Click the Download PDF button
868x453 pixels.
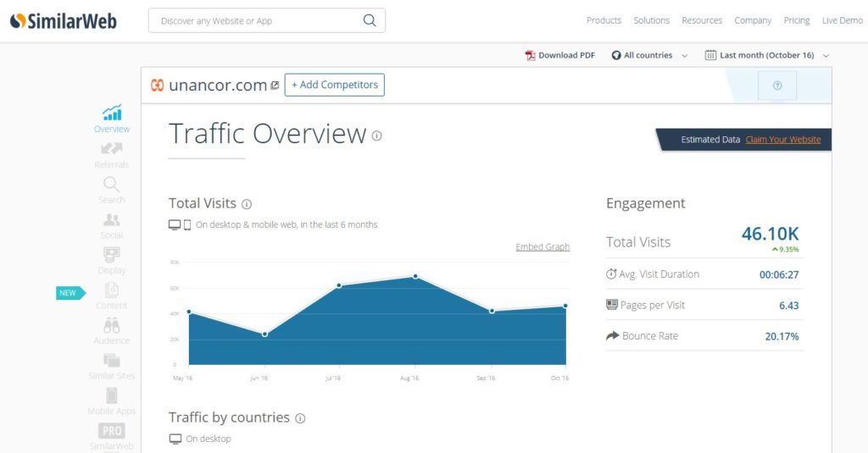[x=560, y=55]
